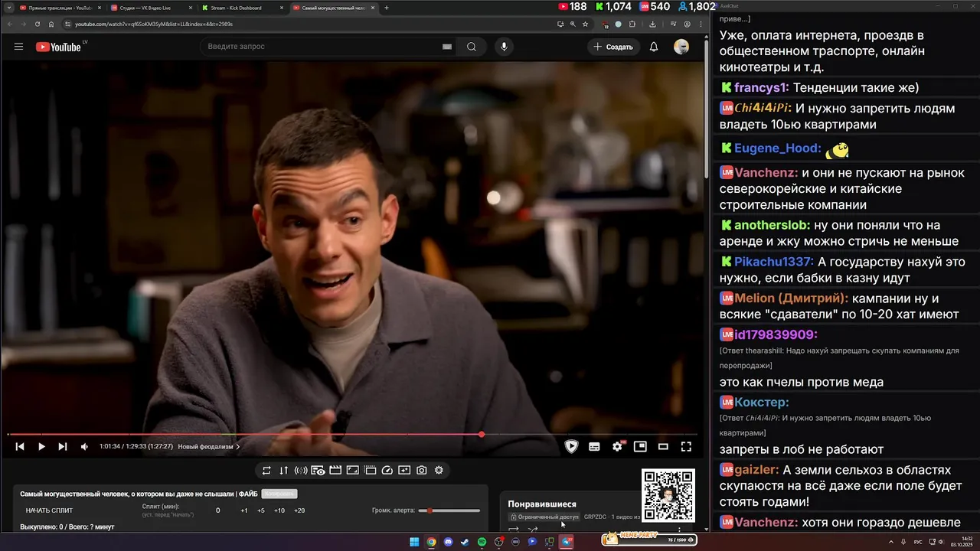
Task: Expand the chapter 'Новый феодализм' chevron
Action: 237,446
